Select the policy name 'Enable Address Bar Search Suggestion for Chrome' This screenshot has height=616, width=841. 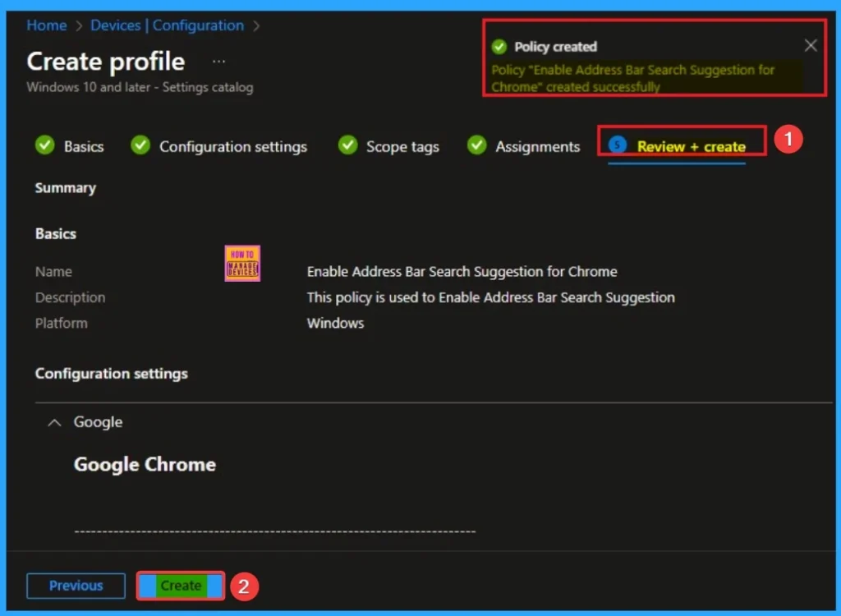(462, 272)
